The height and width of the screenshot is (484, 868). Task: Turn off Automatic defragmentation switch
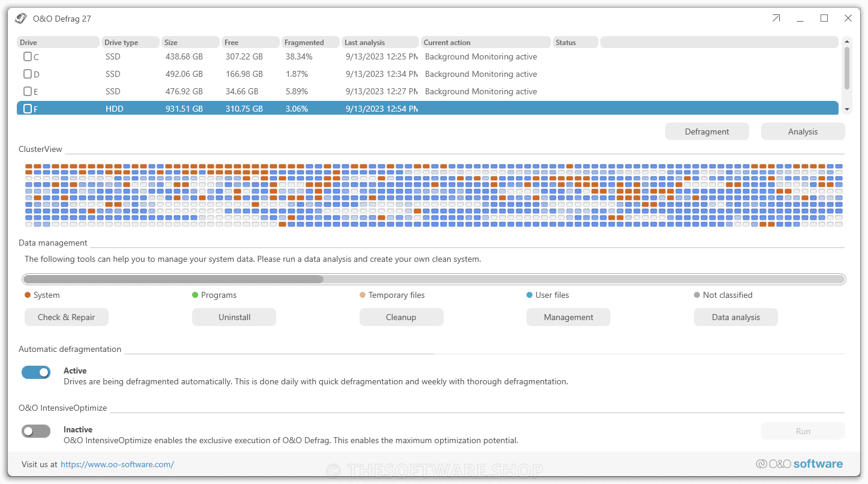(x=36, y=372)
